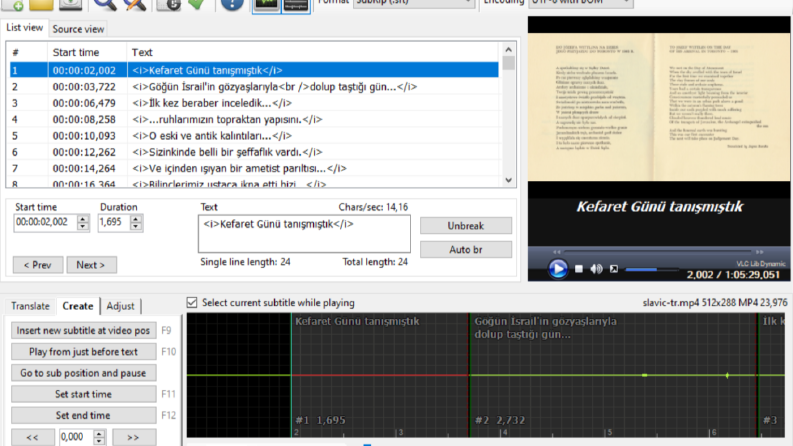Viewport: 793px width, 446px height.
Task: Switch to the List view tab
Action: (24, 28)
